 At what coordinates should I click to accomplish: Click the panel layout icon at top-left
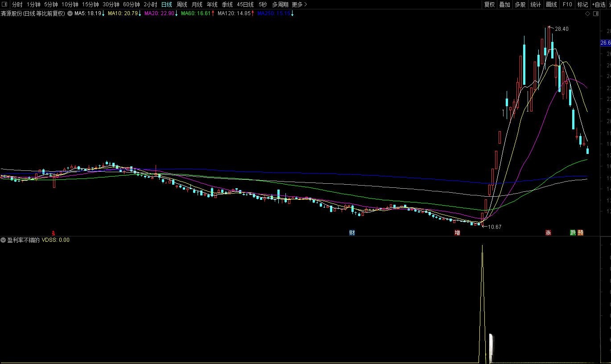pyautogui.click(x=4, y=4)
